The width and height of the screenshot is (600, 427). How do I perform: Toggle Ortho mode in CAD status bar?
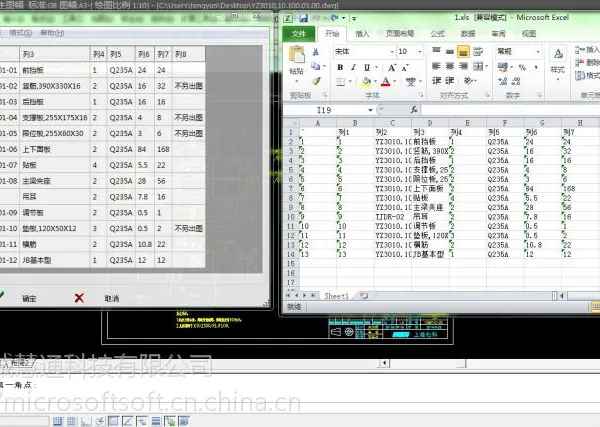[86, 421]
